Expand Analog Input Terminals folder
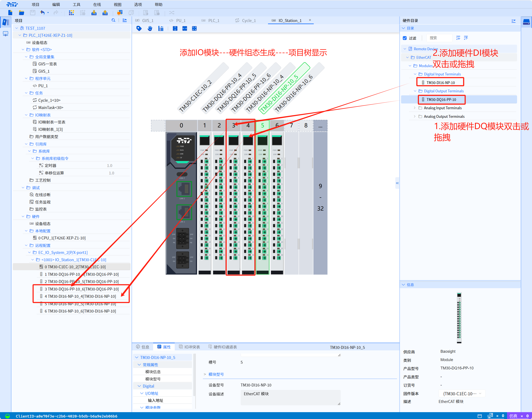532x419 pixels. tap(415, 108)
